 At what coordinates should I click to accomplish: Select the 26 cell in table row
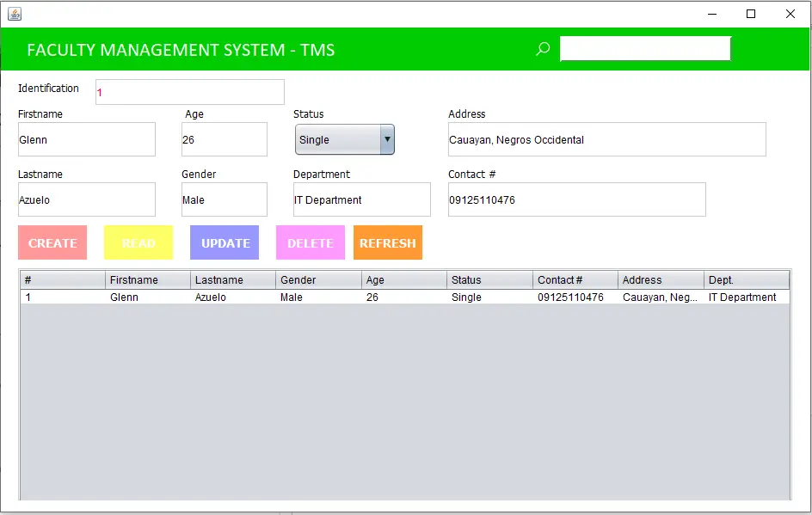coord(404,297)
